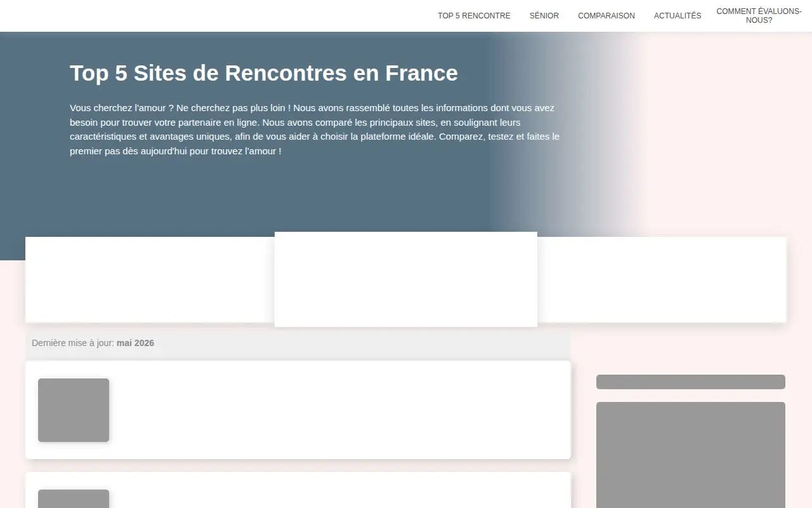This screenshot has width=812, height=508.
Task: Select COMPARAISON in the navigation bar
Action: 606,16
